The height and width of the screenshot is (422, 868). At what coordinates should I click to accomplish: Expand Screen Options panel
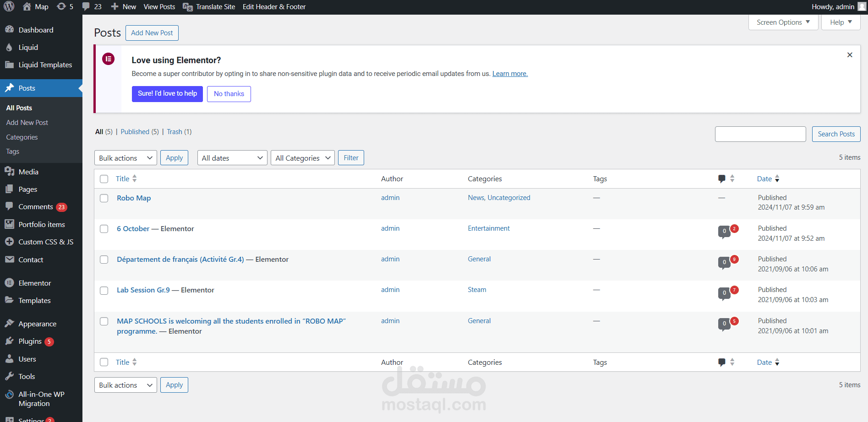(783, 22)
